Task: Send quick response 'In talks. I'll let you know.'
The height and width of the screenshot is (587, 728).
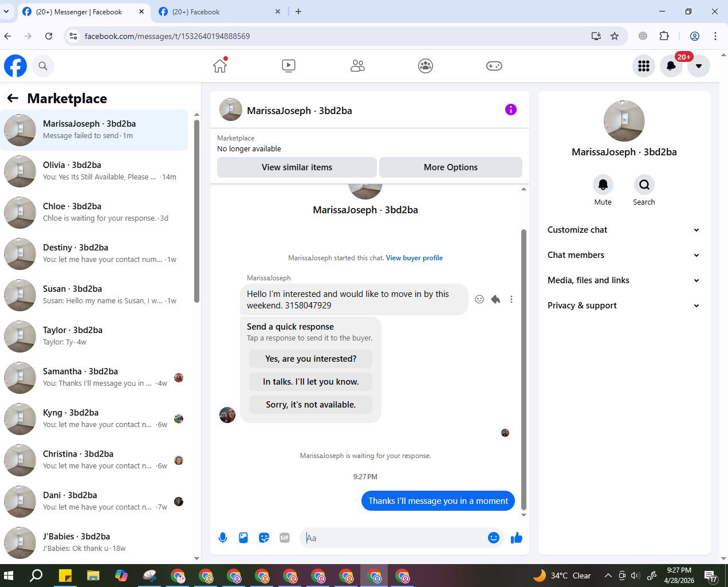Action: [311, 382]
